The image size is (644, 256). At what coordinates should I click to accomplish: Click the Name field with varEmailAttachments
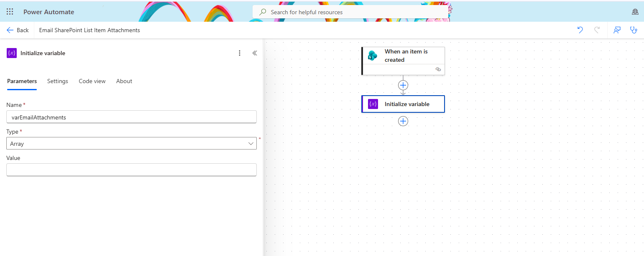point(131,117)
